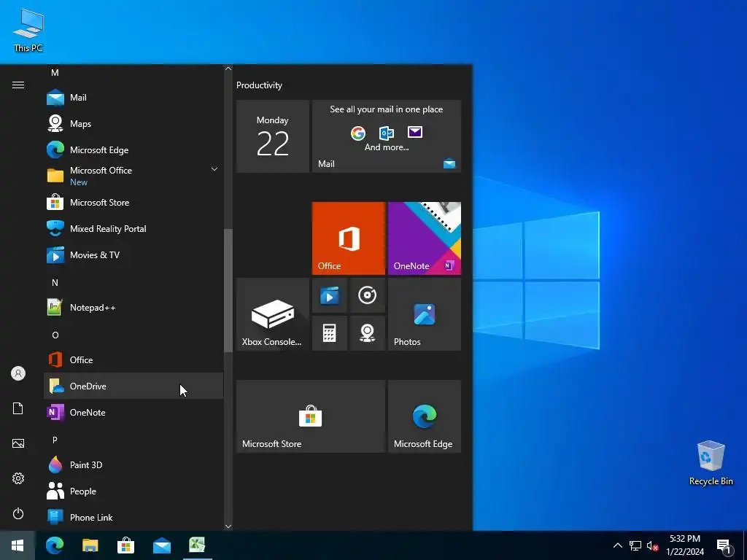Launch OneNote from the app list
This screenshot has width=747, height=560.
133,413
